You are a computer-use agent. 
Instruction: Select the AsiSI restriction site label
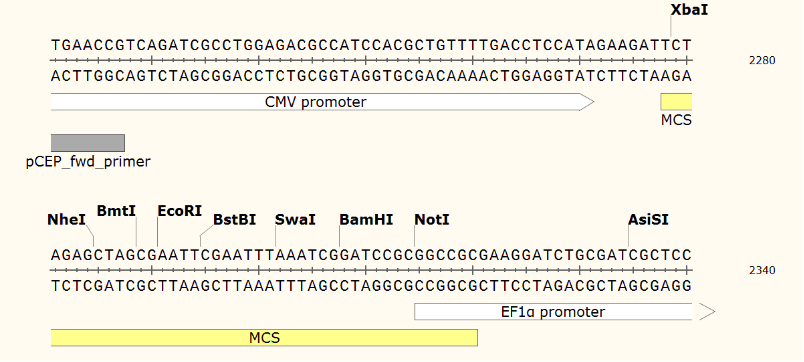click(648, 220)
